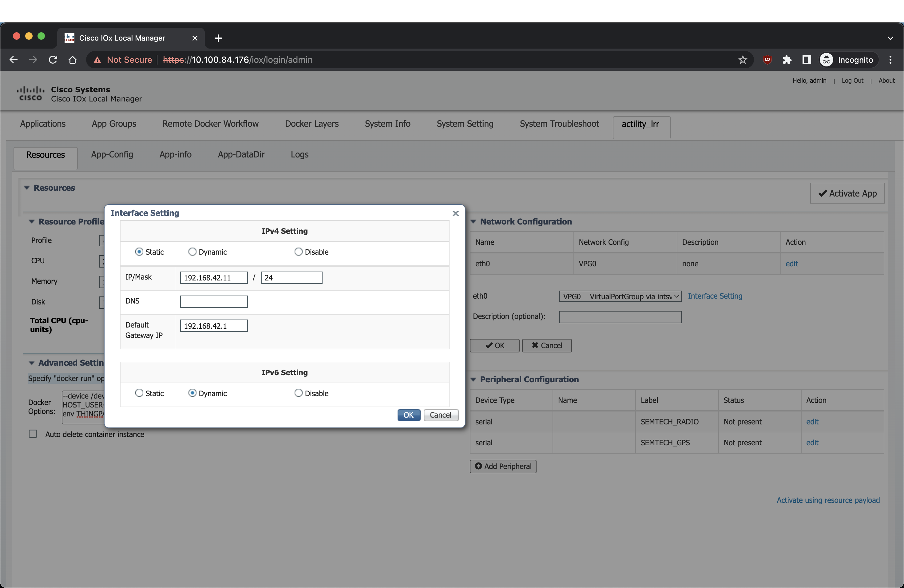Collapse the Peripheral Configuration section
904x588 pixels.
tap(473, 379)
